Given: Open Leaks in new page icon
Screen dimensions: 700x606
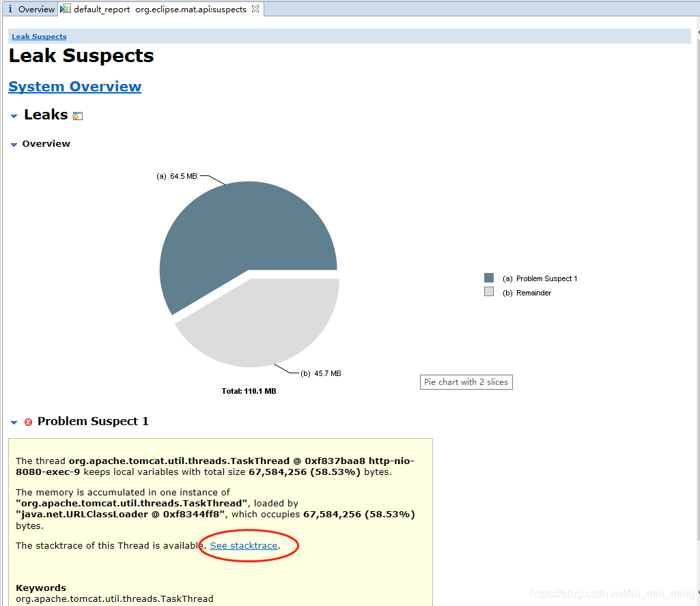Looking at the screenshot, I should (x=78, y=116).
